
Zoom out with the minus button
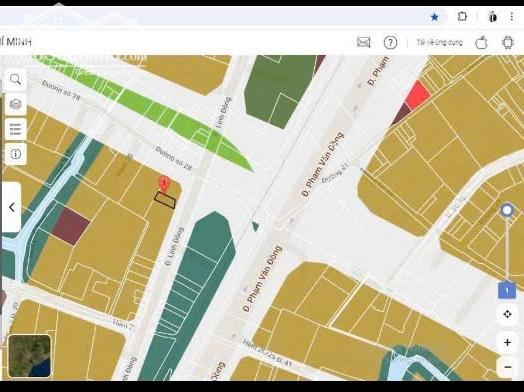click(507, 367)
